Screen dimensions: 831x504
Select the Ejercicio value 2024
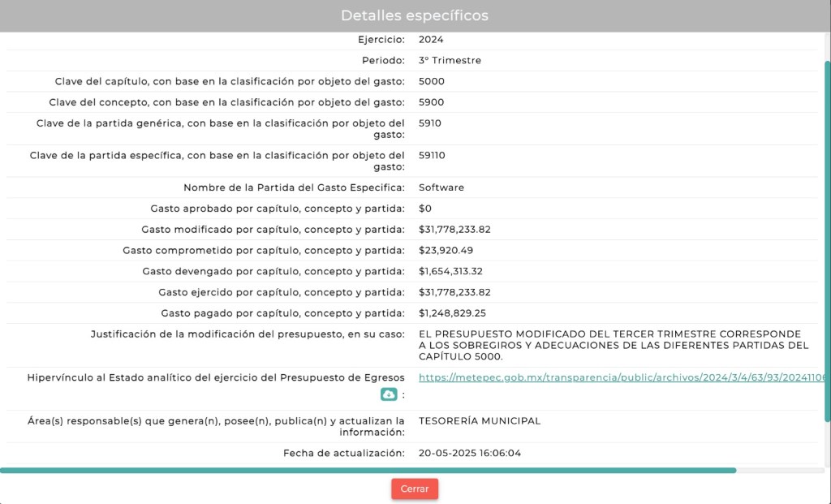(431, 39)
